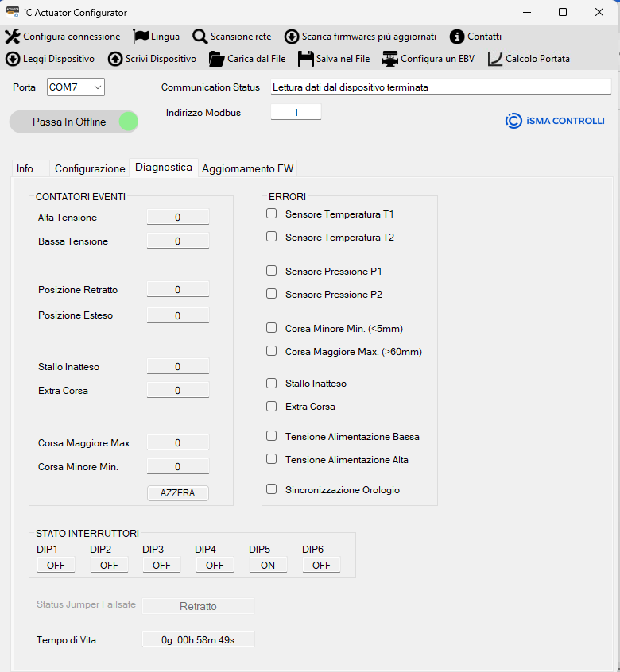Click Calcolo Portata curve icon
The image size is (620, 672).
(x=495, y=59)
